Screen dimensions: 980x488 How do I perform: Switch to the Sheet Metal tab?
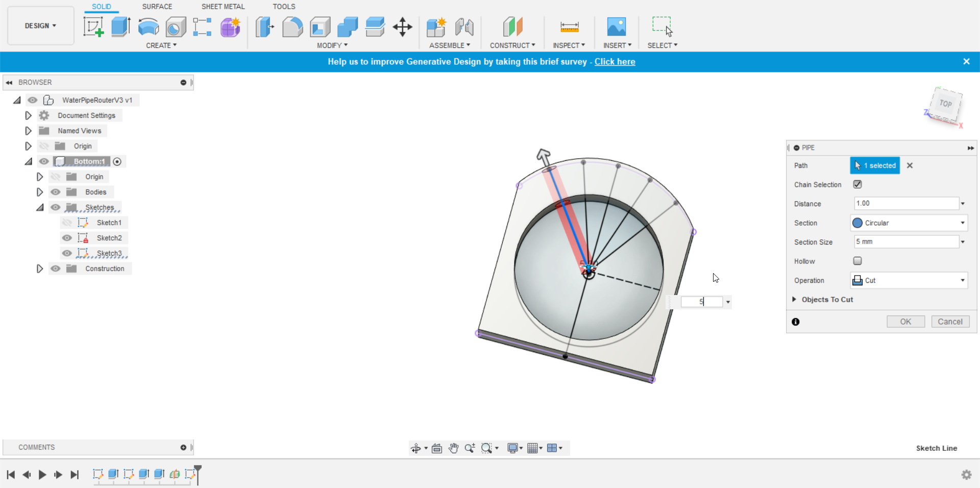223,7
